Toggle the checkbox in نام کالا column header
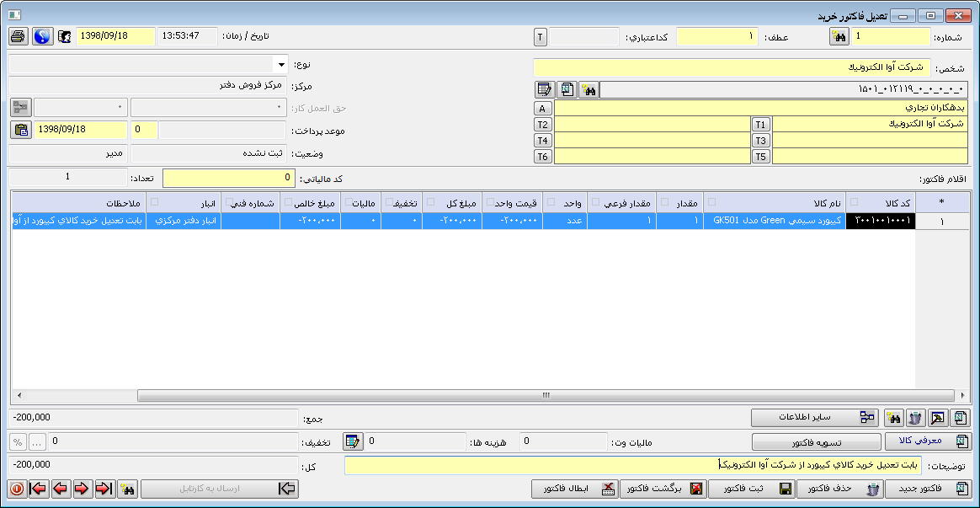This screenshot has height=508, width=980. [711, 202]
